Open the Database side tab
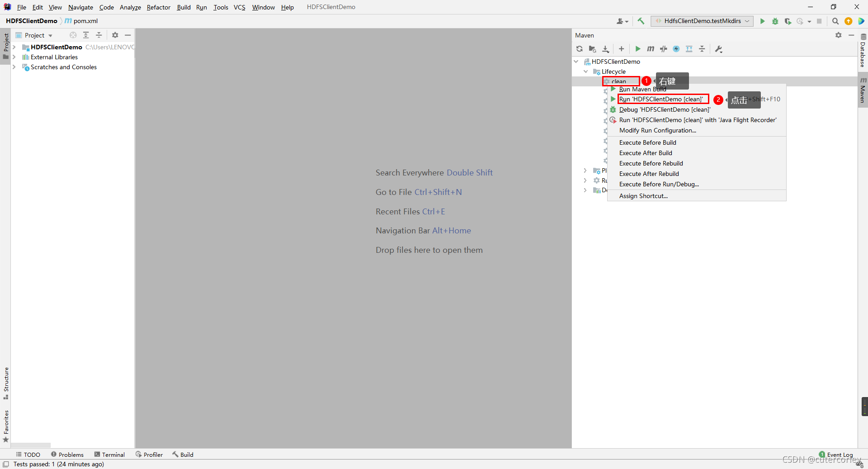Viewport: 868px width, 469px height. coord(863,51)
